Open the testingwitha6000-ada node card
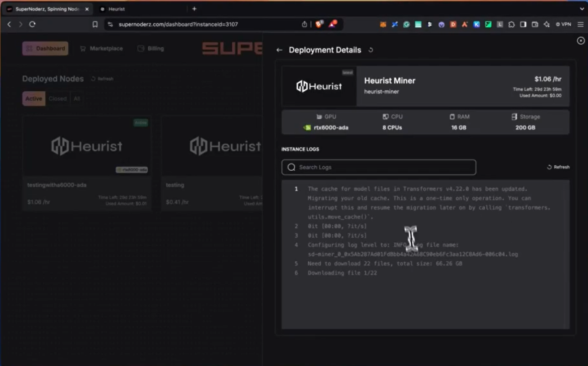The height and width of the screenshot is (366, 588). click(x=87, y=163)
